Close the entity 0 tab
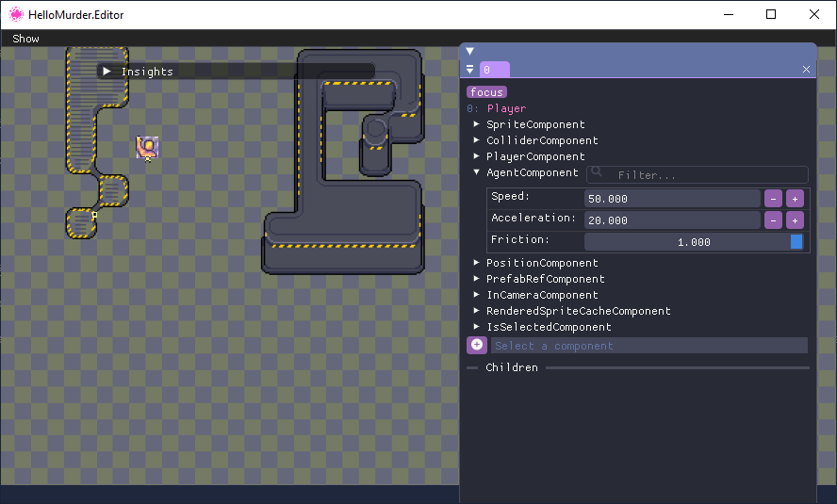Viewport: 837px width, 504px height. [x=806, y=70]
